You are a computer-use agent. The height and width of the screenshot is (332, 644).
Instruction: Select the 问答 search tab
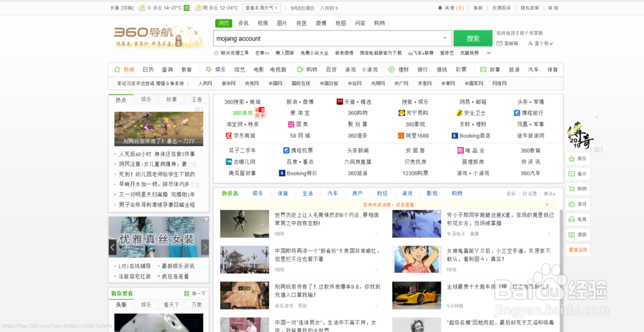[360, 23]
